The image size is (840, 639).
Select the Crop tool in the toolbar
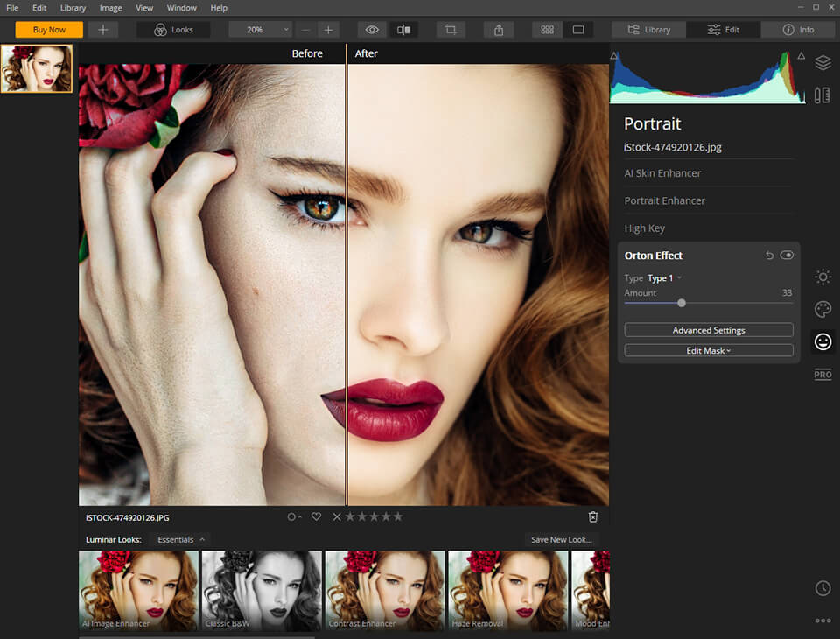[450, 29]
